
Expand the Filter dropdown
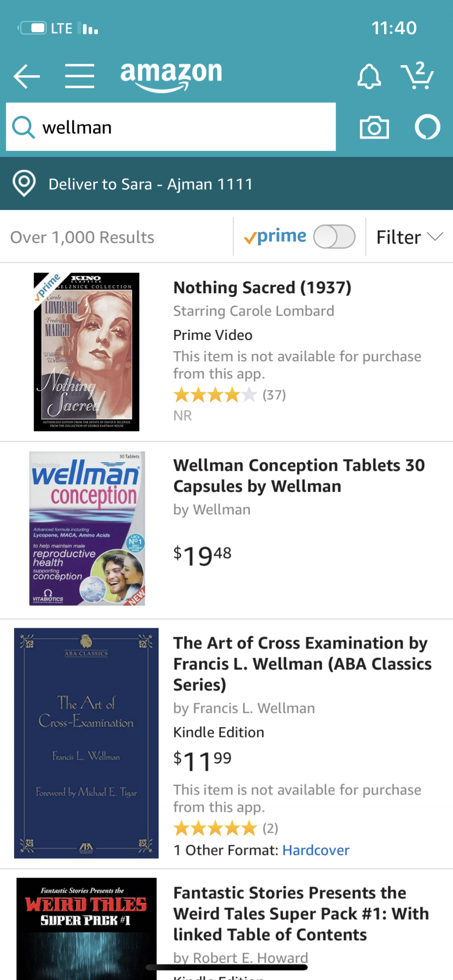(x=409, y=237)
